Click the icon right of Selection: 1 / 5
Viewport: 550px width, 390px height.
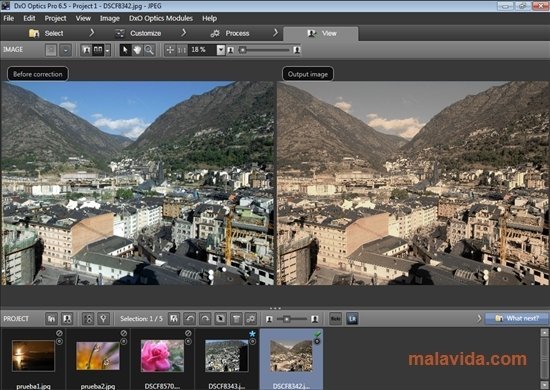[x=174, y=319]
